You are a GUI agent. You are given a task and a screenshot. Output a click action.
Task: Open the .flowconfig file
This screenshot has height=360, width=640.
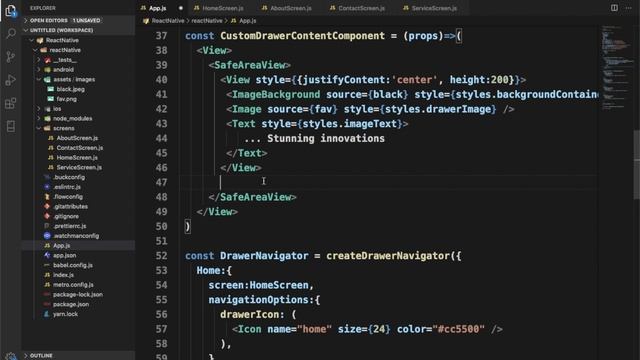pos(68,197)
